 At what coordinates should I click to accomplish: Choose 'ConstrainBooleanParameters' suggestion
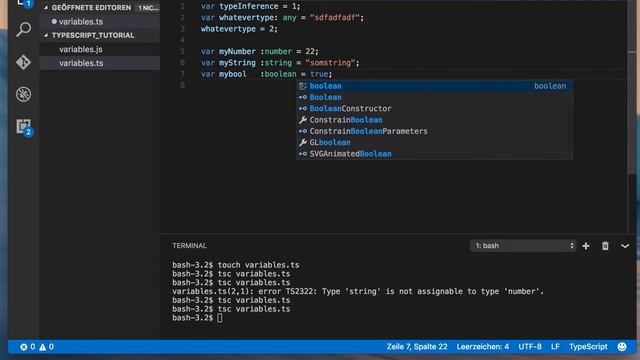pyautogui.click(x=434, y=131)
